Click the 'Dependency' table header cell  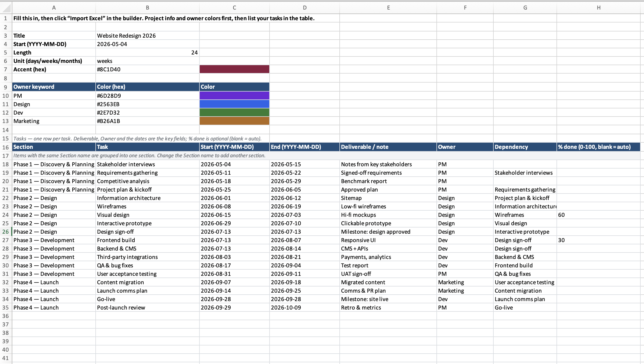(x=525, y=147)
